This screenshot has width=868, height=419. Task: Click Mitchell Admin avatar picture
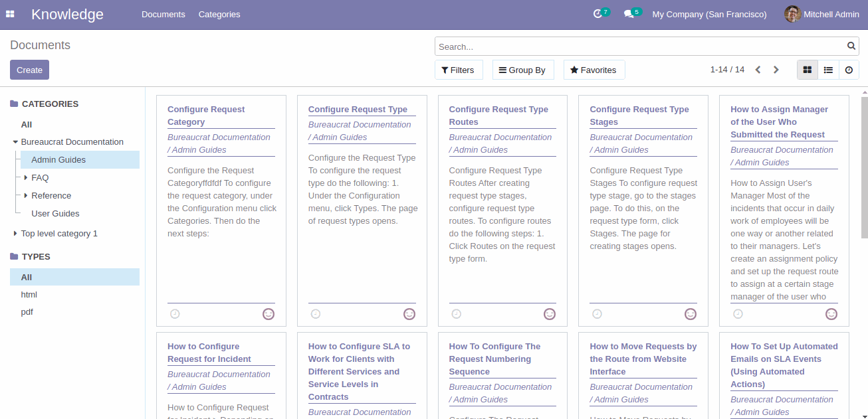792,14
